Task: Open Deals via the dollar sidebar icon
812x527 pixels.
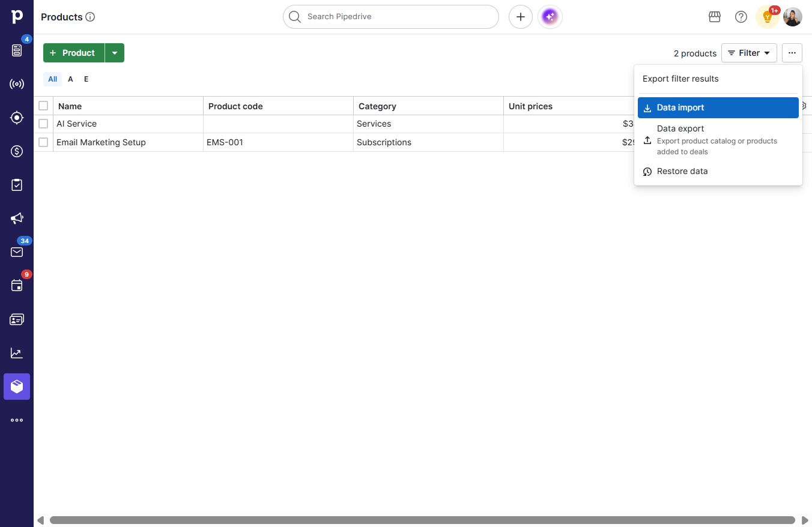Action: click(x=17, y=151)
